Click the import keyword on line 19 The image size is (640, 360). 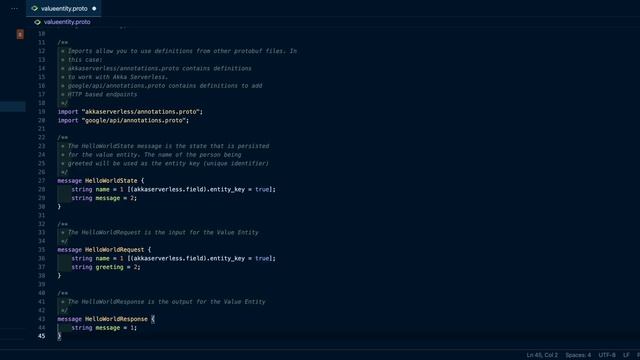click(x=68, y=112)
